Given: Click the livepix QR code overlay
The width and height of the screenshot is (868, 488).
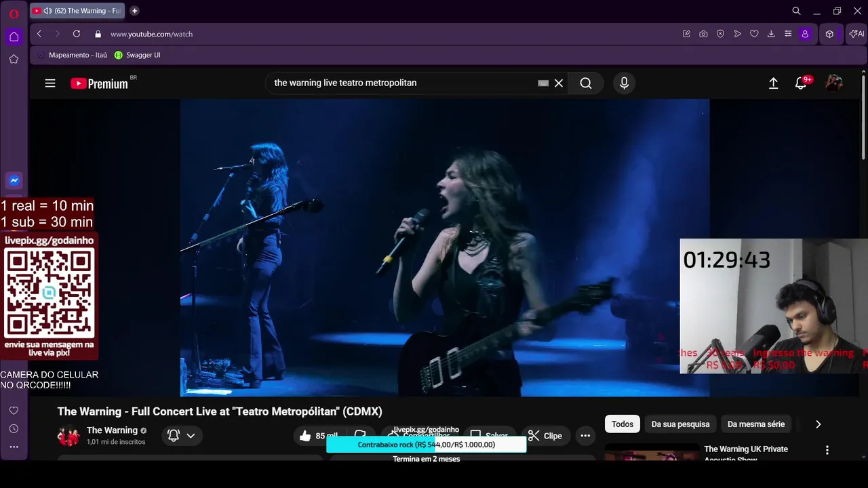Looking at the screenshot, I should pos(50,293).
